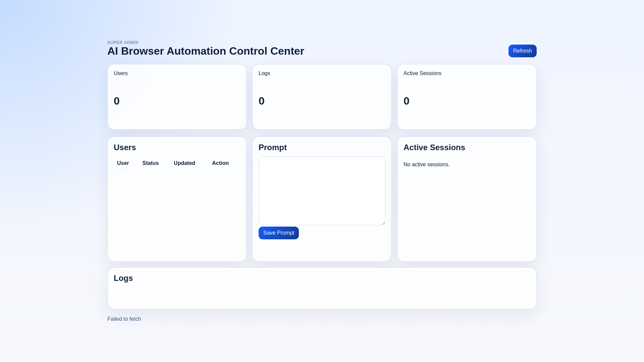Select the Users panel heading
The image size is (644, 362).
(125, 147)
